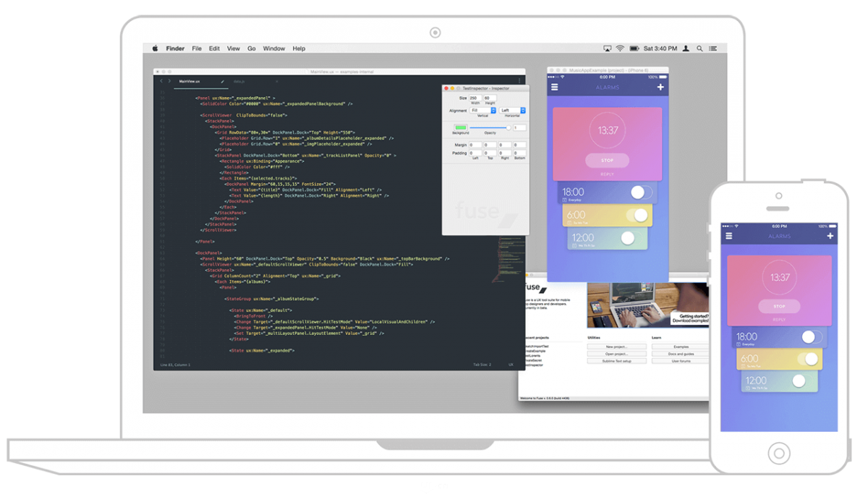This screenshot has height=497, width=868.
Task: Click the Opacity slider in Inspector
Action: (x=490, y=127)
